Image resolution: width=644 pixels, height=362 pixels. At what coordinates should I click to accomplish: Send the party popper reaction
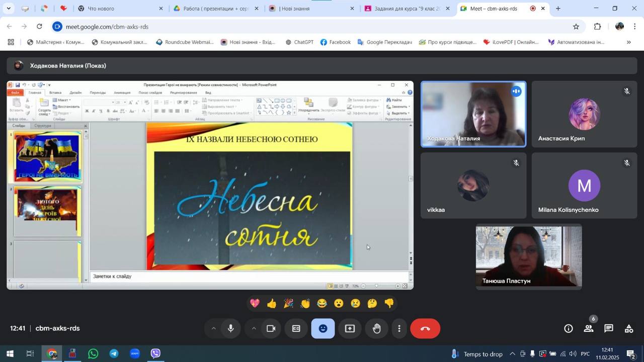coord(288,304)
